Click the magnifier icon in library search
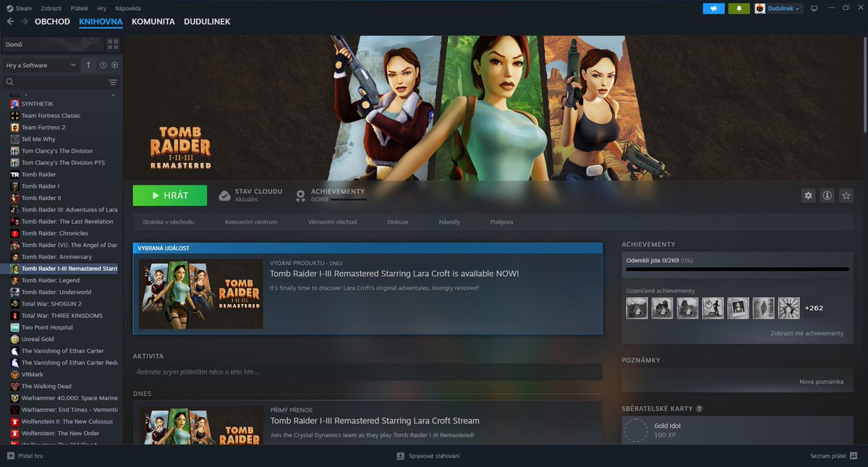Screen dimensions: 868x467 pos(10,83)
